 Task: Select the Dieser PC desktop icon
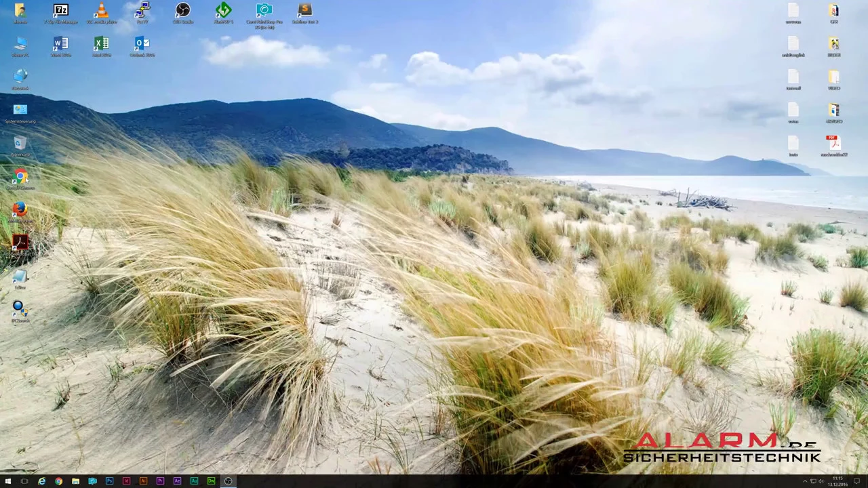pos(20,46)
